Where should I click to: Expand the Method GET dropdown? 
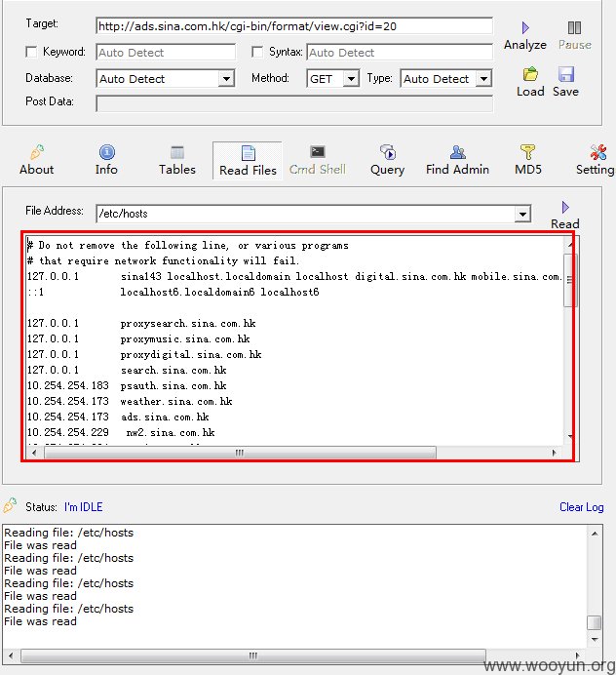(x=352, y=79)
